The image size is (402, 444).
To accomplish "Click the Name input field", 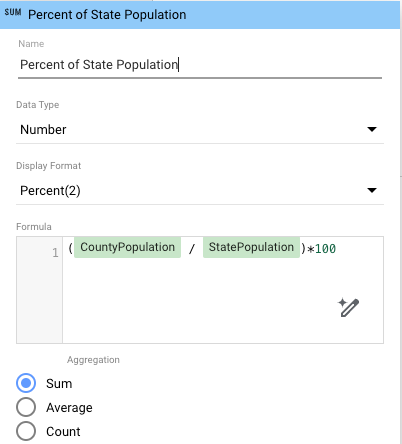I will pos(200,65).
